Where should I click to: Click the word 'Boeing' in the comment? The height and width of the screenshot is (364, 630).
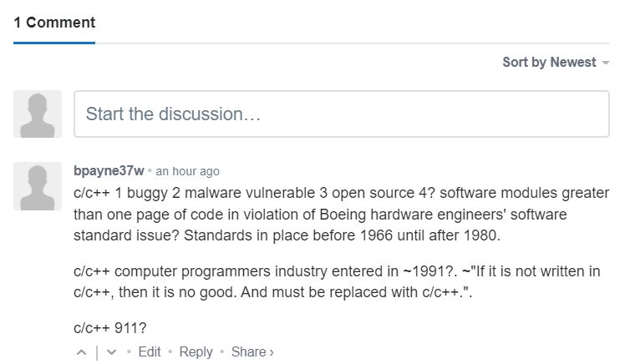[x=343, y=215]
